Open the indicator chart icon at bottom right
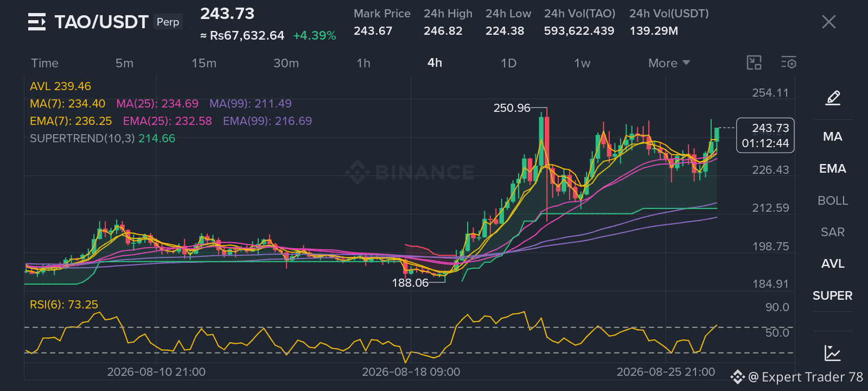The width and height of the screenshot is (868, 391). point(833,353)
